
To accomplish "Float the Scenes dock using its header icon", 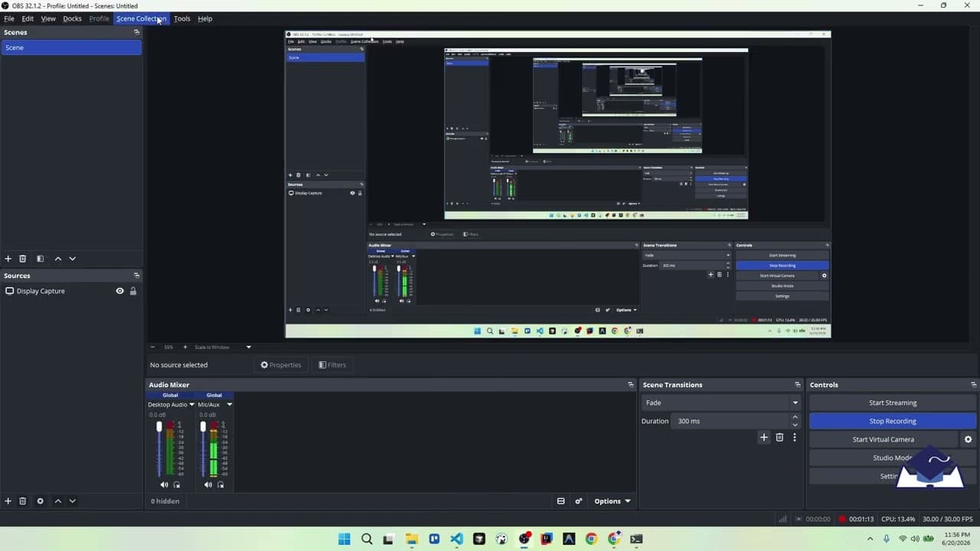I will tap(137, 32).
